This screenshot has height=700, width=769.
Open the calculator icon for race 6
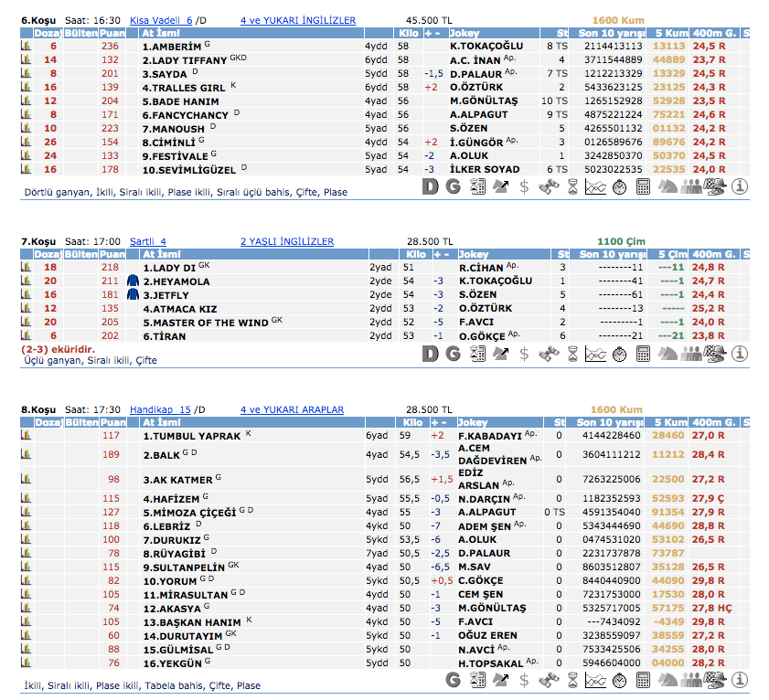(x=644, y=186)
